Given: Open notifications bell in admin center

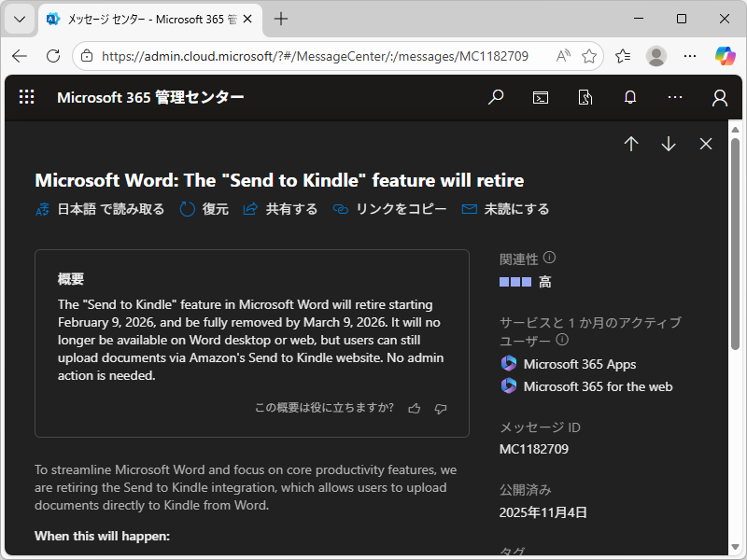Looking at the screenshot, I should pyautogui.click(x=629, y=97).
